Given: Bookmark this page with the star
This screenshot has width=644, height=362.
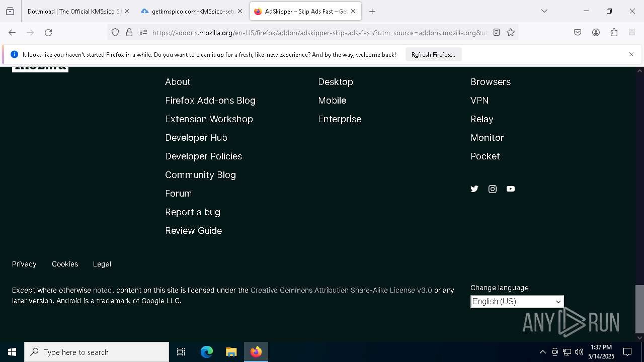Looking at the screenshot, I should tap(511, 33).
